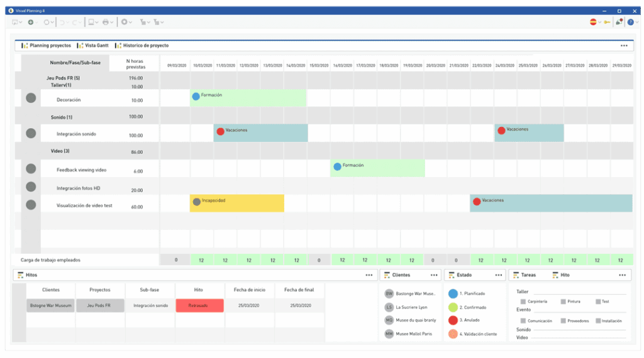Open the Estado panel three-dots menu
The image size is (644, 358).
pyautogui.click(x=498, y=275)
